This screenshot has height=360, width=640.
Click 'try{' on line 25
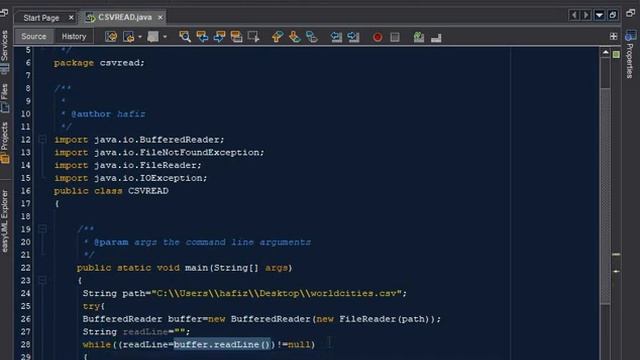point(94,306)
